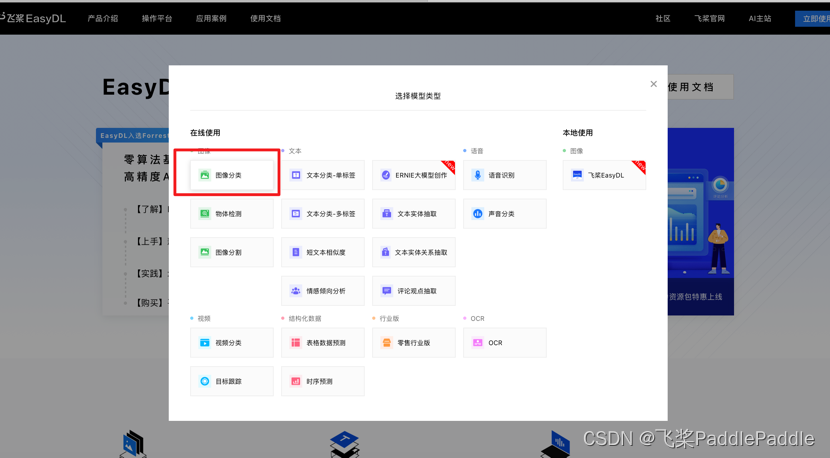Click the 情感倾向分析 icon
The image size is (830, 458).
click(296, 291)
